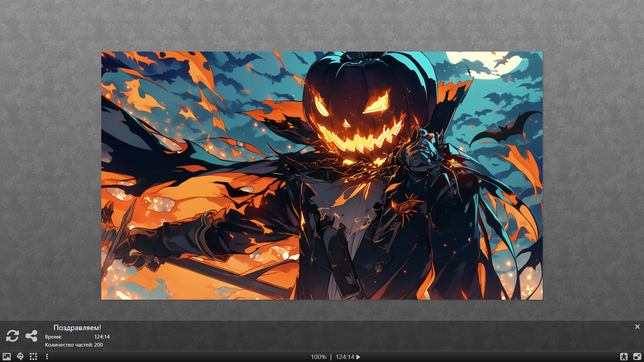Click the 124:14 time value in results panel
The width and height of the screenshot is (644, 362).
coord(102,337)
